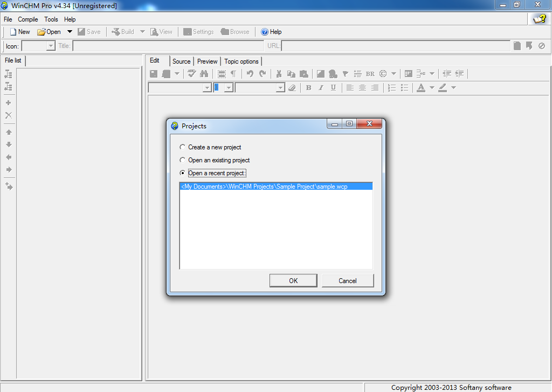Click the align center icon
Viewport: 552px width, 392px height.
click(x=362, y=88)
